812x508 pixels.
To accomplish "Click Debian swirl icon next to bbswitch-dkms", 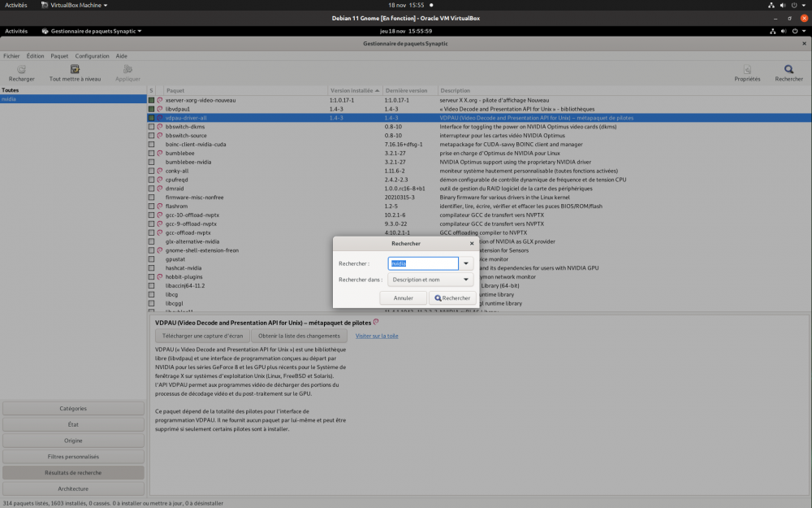I will point(160,127).
